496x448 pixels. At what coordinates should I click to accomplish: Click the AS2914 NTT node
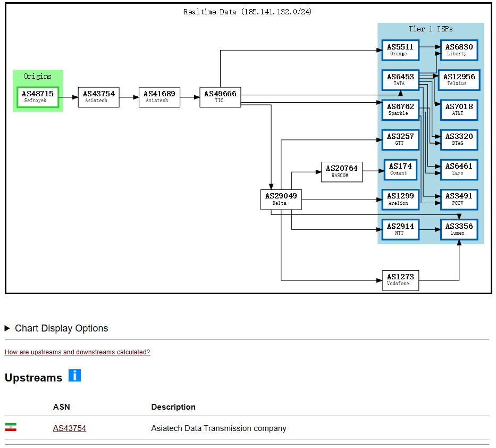[x=400, y=229]
